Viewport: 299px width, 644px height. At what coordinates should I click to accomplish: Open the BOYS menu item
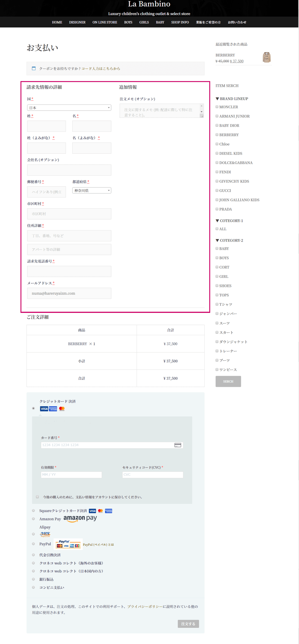click(128, 22)
